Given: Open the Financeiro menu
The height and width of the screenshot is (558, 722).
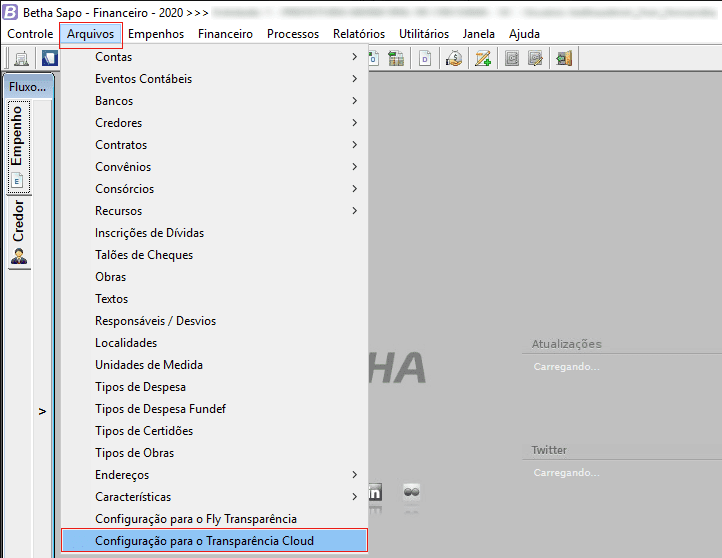Looking at the screenshot, I should coord(225,34).
